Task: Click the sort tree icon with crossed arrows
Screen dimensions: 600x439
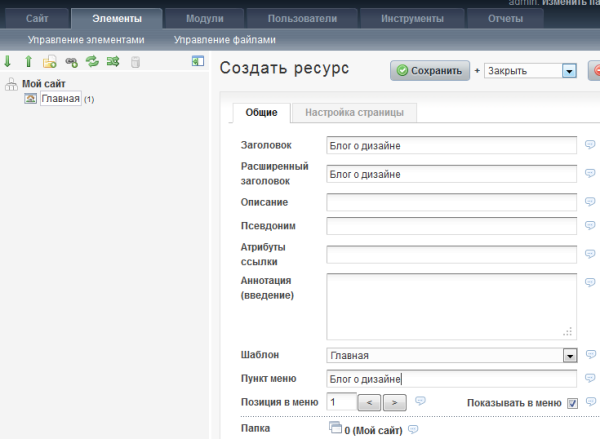Action: (113, 62)
